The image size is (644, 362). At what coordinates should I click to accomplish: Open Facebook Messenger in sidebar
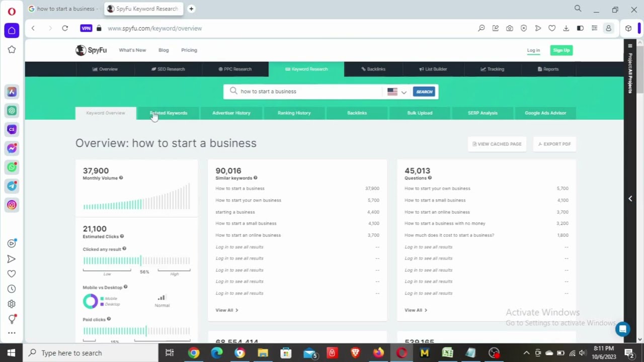(12, 148)
